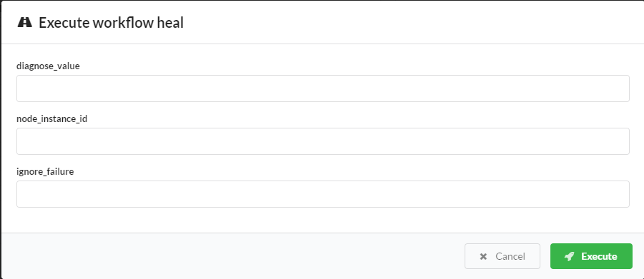Click the word "Execute" in the dialog title
The image size is (644, 279).
(x=64, y=23)
